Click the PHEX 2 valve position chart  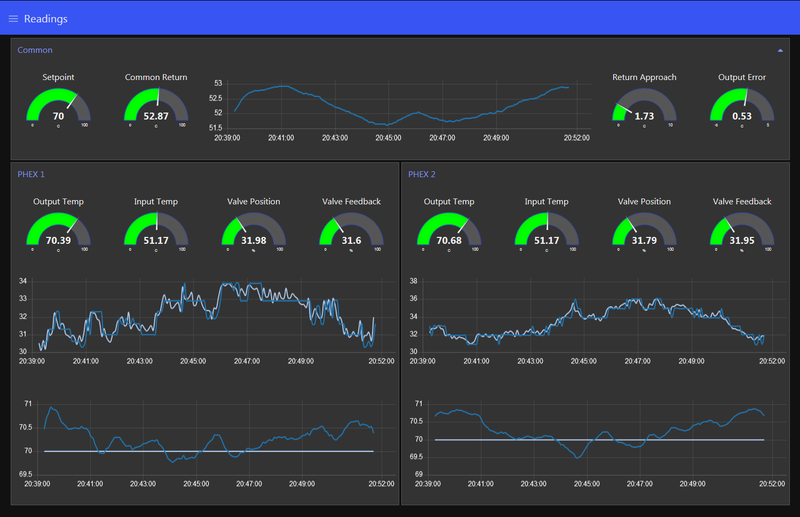[x=596, y=321]
